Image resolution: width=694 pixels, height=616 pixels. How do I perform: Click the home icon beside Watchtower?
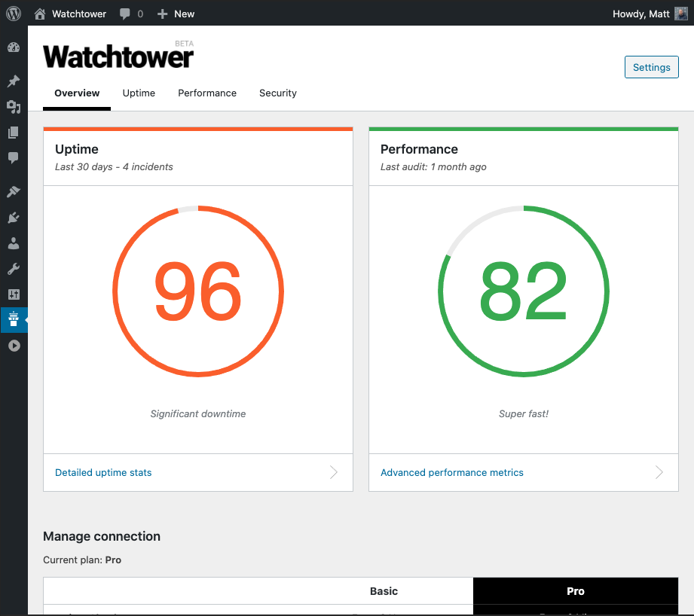pyautogui.click(x=40, y=14)
